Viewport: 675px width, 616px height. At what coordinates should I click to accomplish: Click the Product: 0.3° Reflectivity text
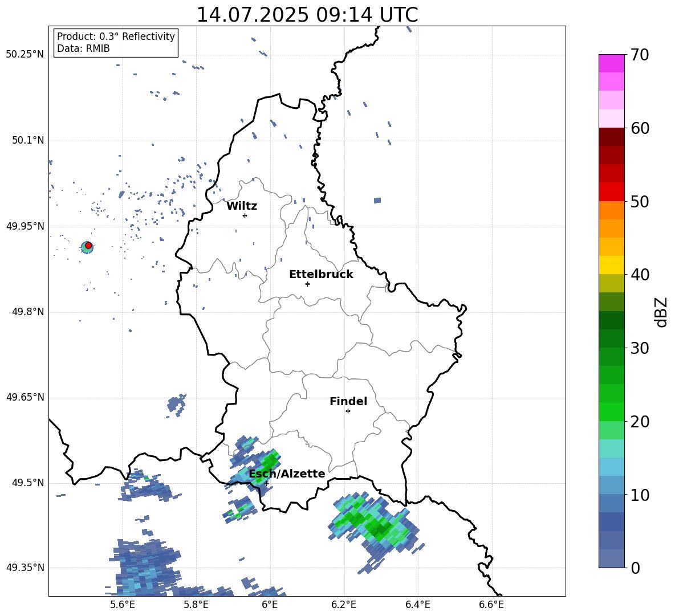tap(116, 36)
